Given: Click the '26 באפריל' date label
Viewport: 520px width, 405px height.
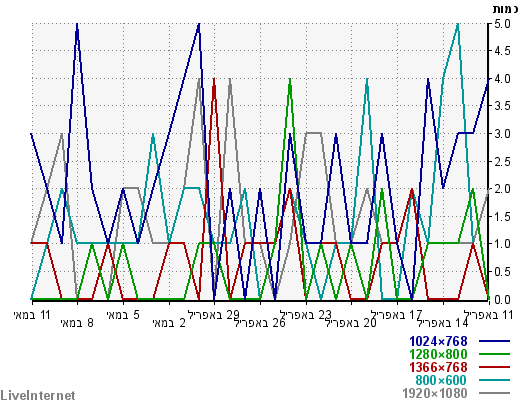Looking at the screenshot, I should [x=260, y=323].
